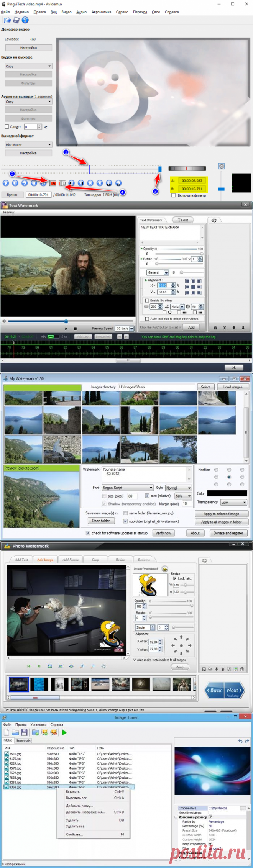Click Load images button in My Watermark
This screenshot has width=253, height=868.
pyautogui.click(x=233, y=387)
